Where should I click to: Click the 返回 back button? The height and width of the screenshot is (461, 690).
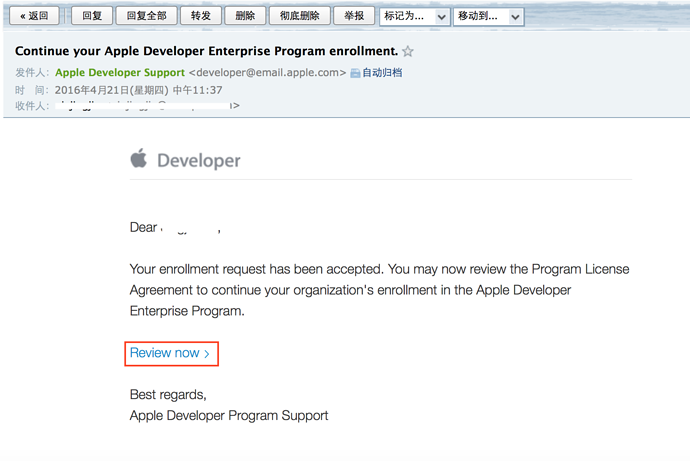(34, 16)
